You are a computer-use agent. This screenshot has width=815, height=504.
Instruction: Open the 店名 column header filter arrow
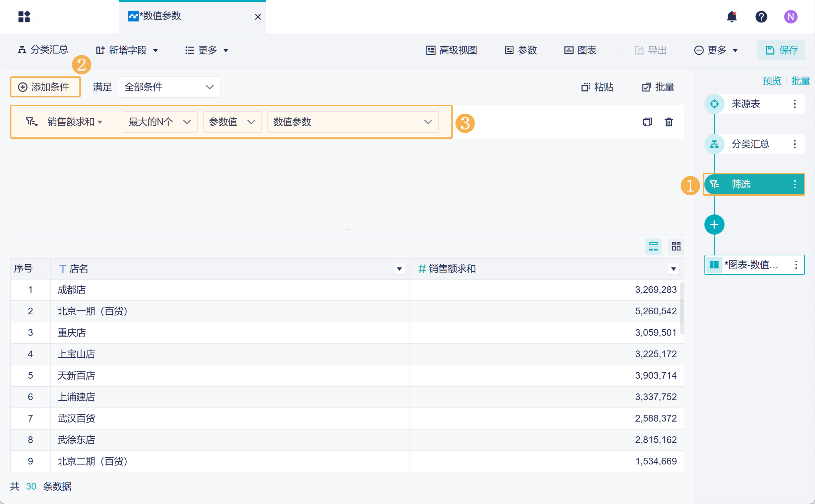[399, 269]
